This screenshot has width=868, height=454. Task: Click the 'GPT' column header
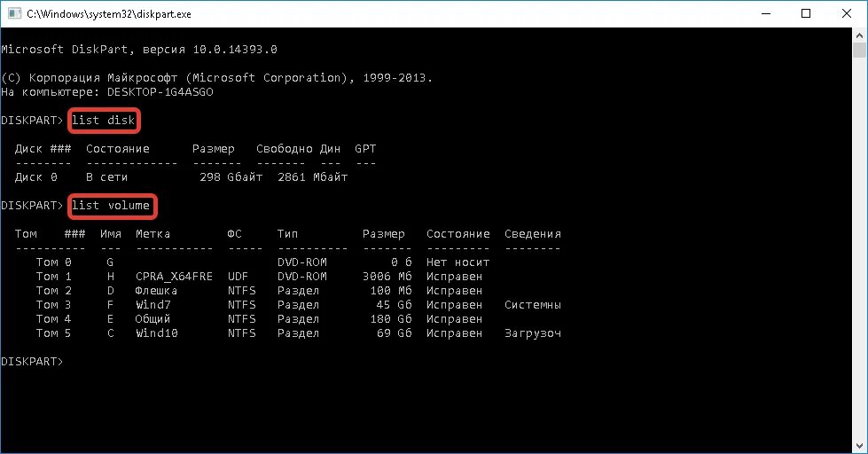pyautogui.click(x=365, y=149)
